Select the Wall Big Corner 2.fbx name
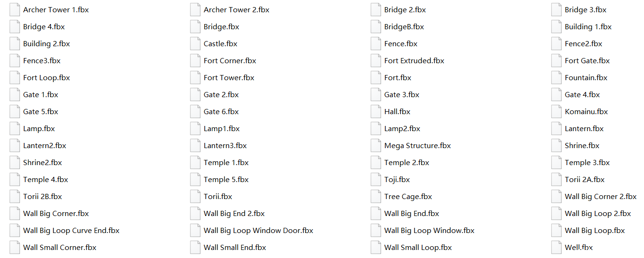The image size is (644, 258). [600, 197]
